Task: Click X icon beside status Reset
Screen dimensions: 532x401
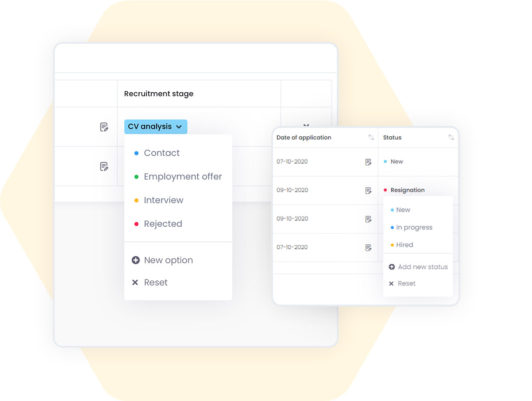Action: pyautogui.click(x=391, y=284)
